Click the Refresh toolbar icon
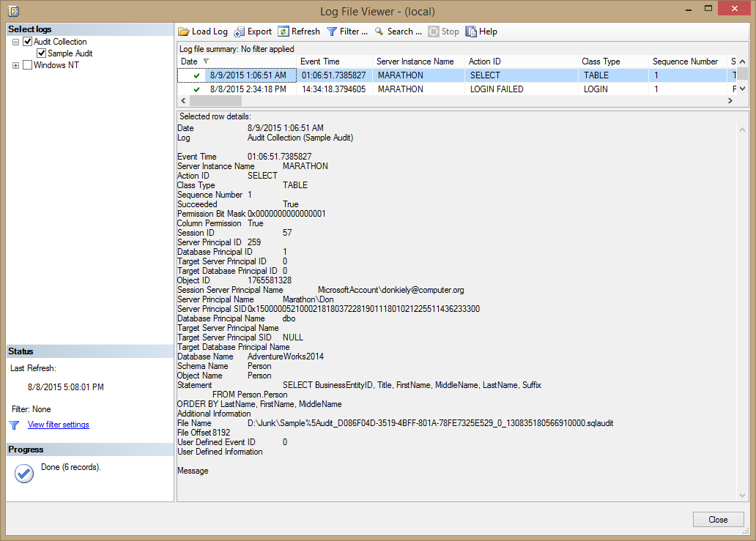This screenshot has width=756, height=541. (x=283, y=31)
